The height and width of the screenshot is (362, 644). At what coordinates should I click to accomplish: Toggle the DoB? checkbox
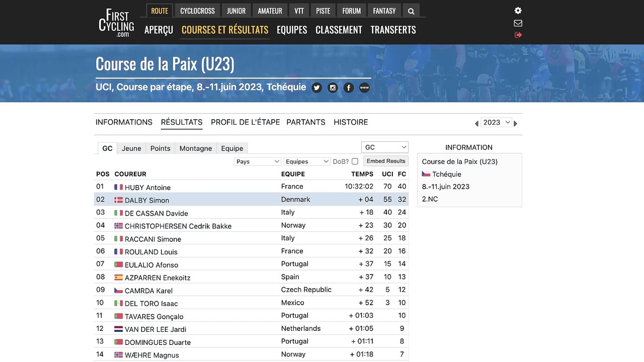click(355, 161)
